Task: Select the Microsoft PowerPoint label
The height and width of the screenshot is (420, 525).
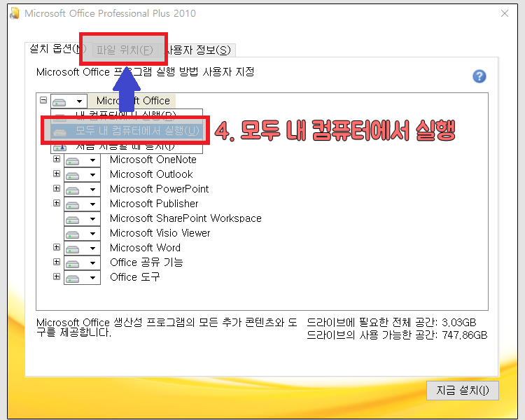Action: point(159,189)
